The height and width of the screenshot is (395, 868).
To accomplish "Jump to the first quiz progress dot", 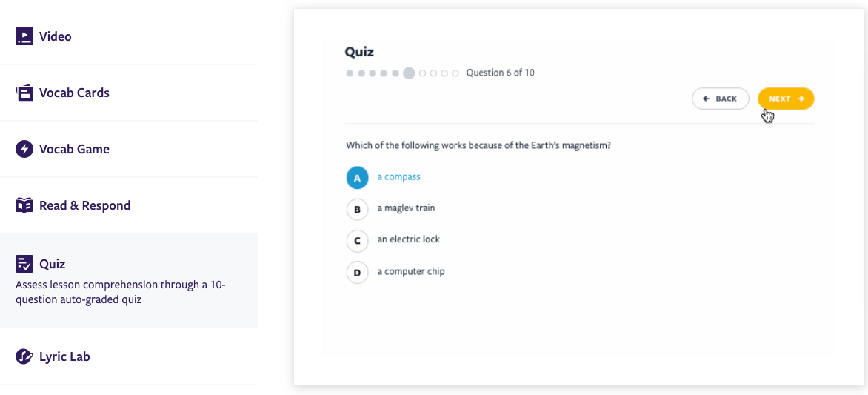I will 350,73.
